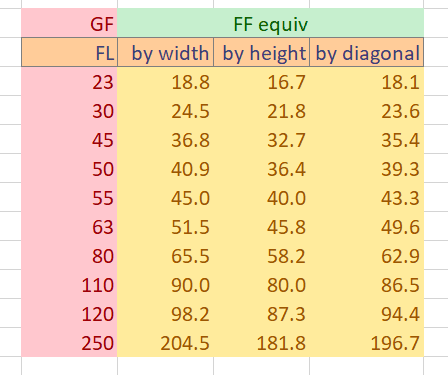Click the cell showing 62.9
The height and width of the screenshot is (375, 448).
(x=366, y=255)
